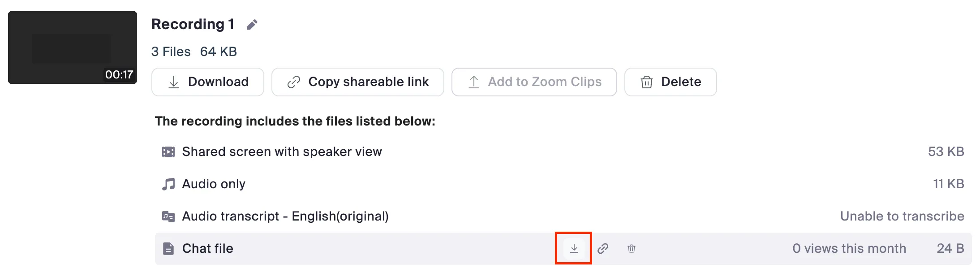Click the Unable to transcribe status text

pyautogui.click(x=902, y=216)
